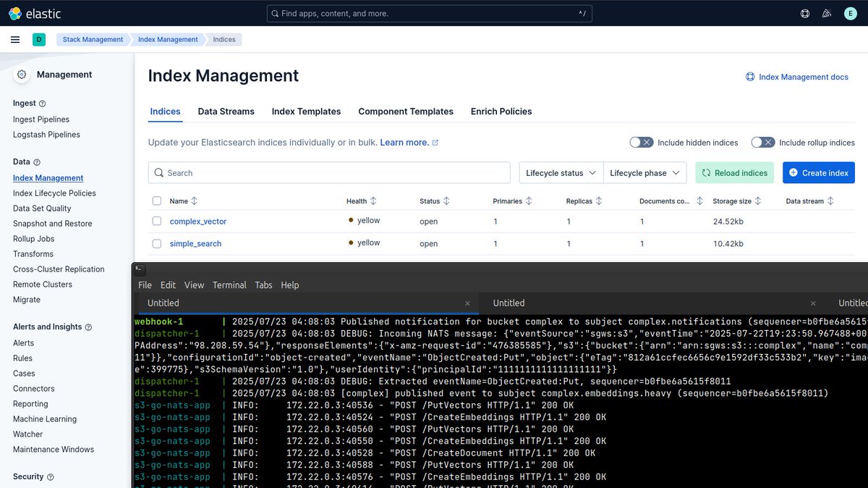
Task: Open the terminal Edit menu
Action: (168, 285)
